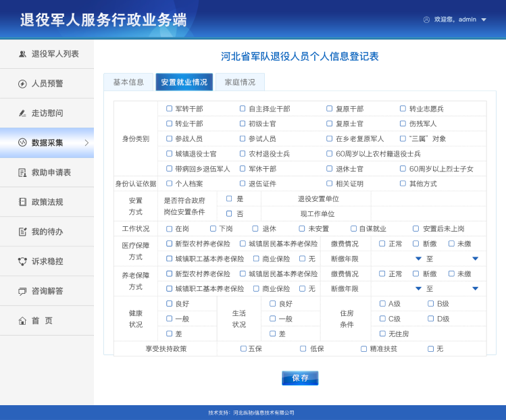Viewport: 506px width, 420px height.
Task: Check the 军转干部 identity checkbox
Action: pos(170,109)
